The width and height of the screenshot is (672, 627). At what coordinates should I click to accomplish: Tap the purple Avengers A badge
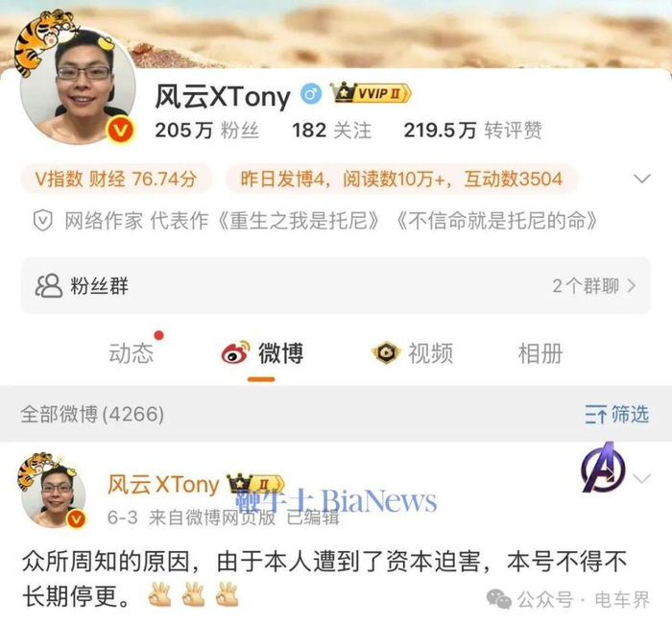(604, 468)
